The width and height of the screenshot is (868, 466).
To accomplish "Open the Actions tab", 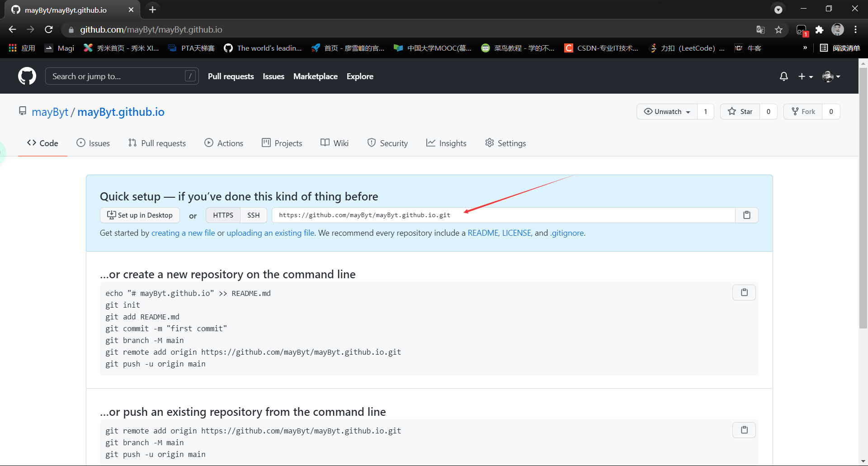I will [224, 143].
